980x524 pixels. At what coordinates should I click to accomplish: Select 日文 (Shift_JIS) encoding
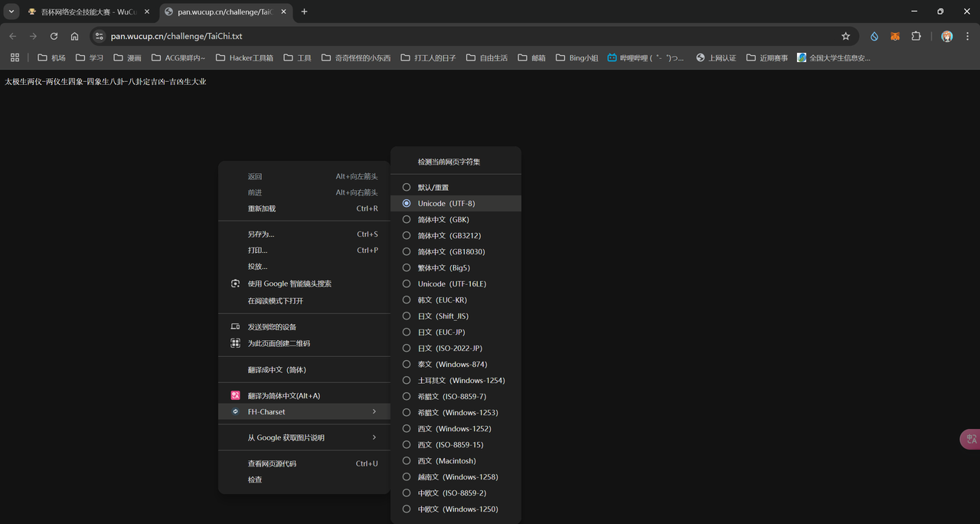[456, 316]
